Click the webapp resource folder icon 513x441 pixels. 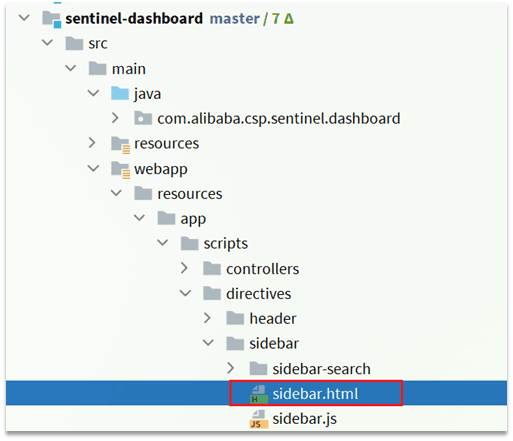tap(121, 169)
